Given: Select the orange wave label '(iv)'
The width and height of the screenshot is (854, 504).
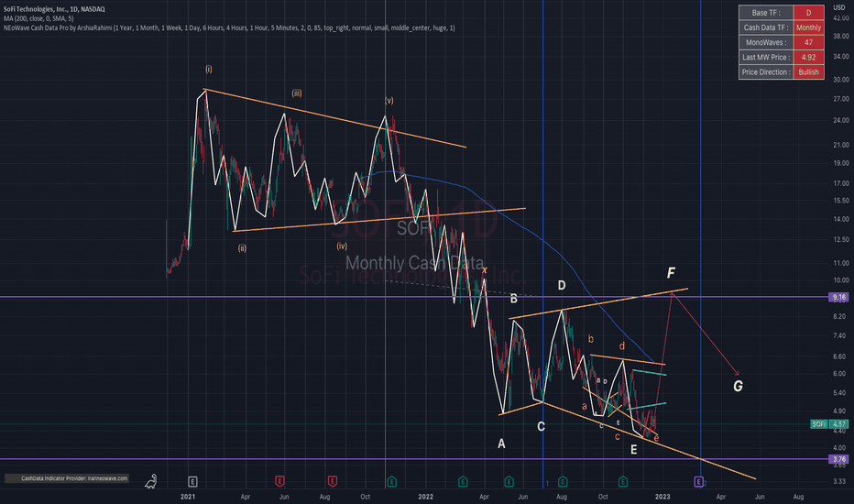Looking at the screenshot, I should tap(342, 247).
